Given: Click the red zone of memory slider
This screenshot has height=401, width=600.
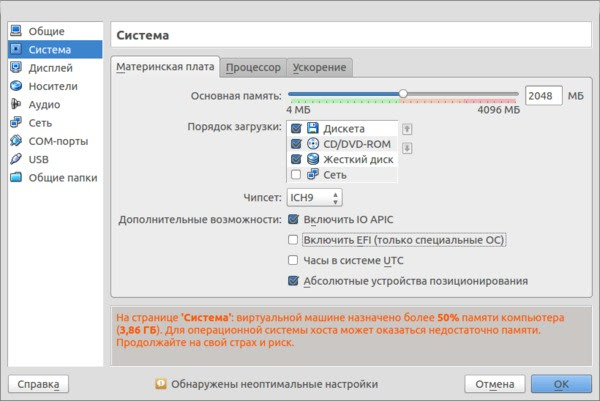Looking at the screenshot, I should point(490,101).
